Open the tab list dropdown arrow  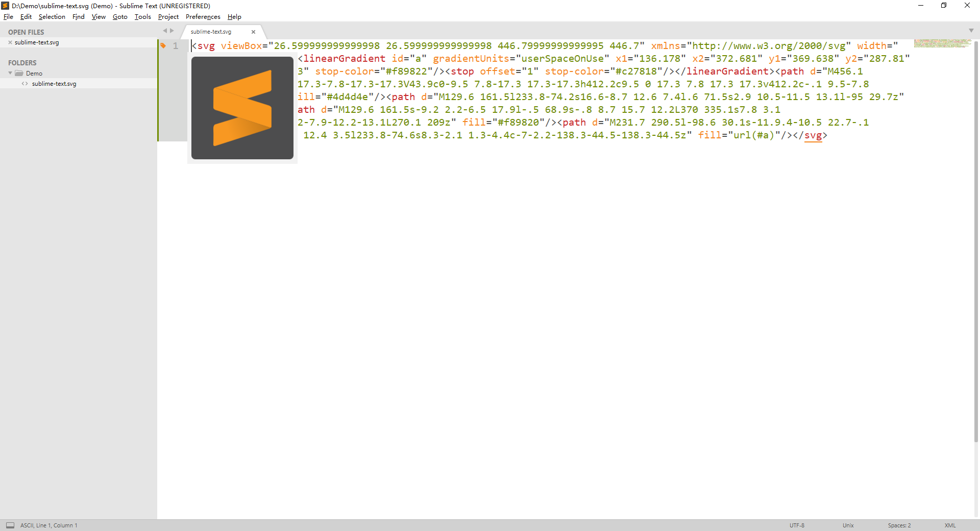pos(971,31)
